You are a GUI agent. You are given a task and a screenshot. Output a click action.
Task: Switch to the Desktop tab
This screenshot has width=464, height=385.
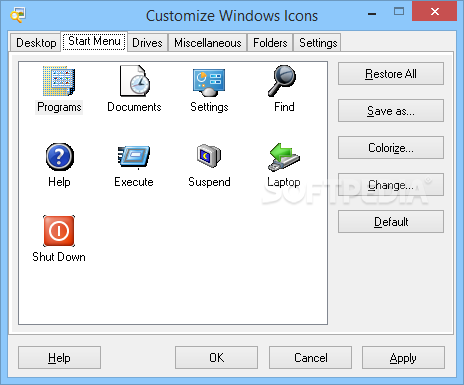(x=36, y=43)
